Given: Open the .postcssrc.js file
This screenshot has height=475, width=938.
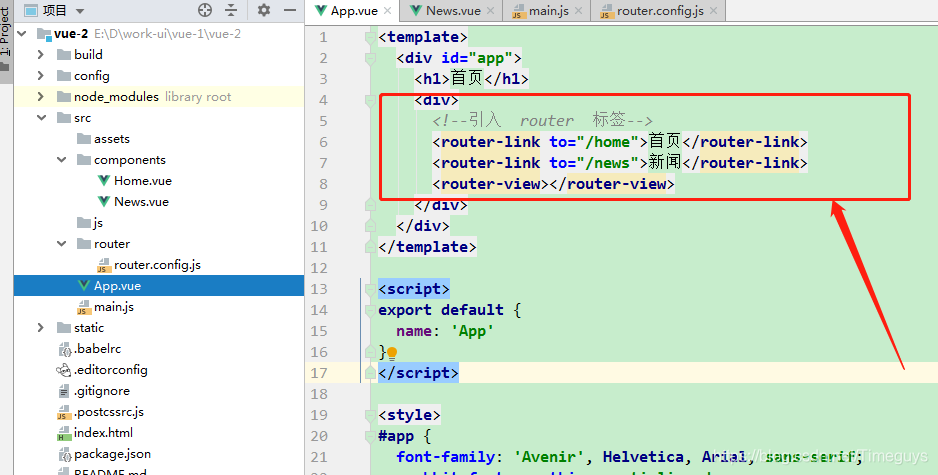Looking at the screenshot, I should click(x=109, y=412).
